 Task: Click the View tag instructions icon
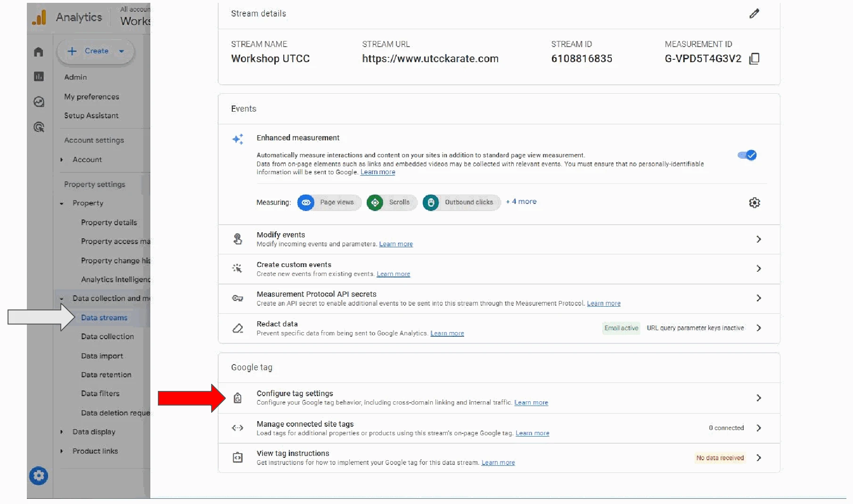click(238, 457)
